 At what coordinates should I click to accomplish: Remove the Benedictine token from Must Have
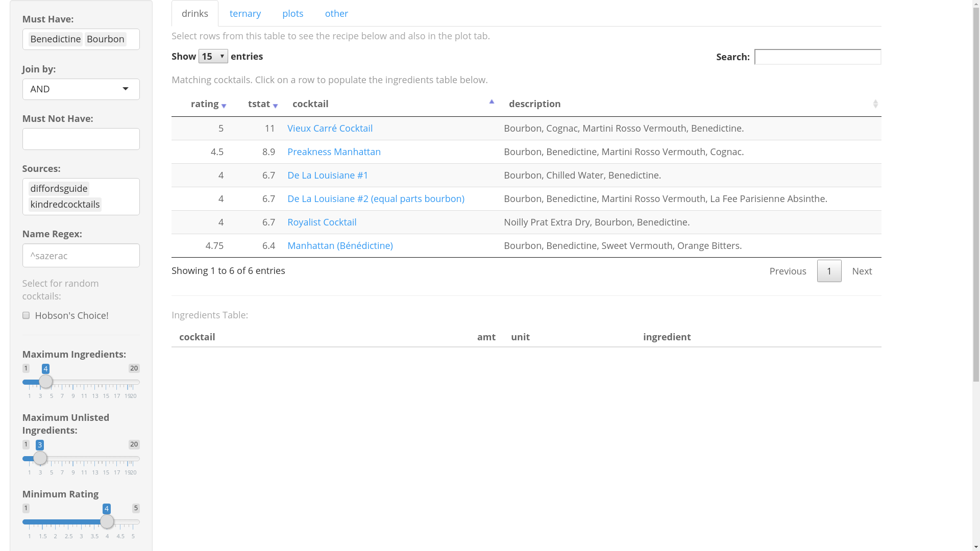(55, 39)
